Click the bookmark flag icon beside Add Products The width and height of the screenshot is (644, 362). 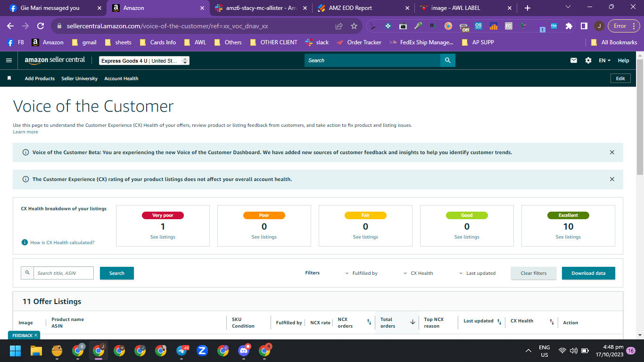(9, 78)
